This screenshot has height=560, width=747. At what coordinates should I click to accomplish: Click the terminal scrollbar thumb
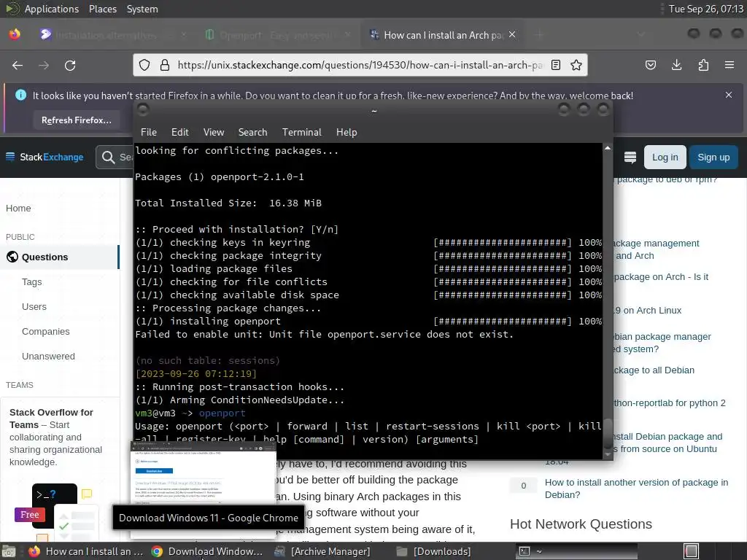tap(608, 433)
